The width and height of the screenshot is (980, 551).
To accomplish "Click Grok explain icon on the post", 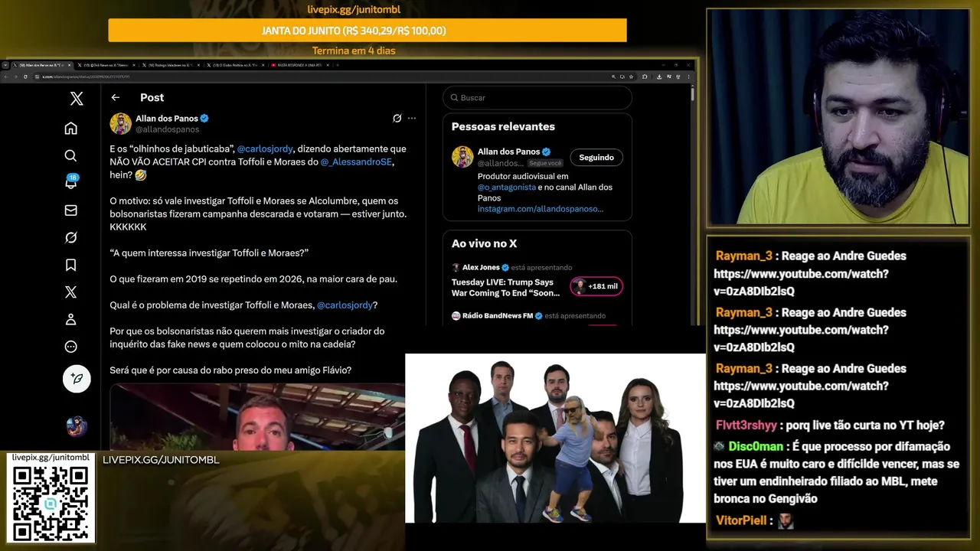I will pos(397,119).
